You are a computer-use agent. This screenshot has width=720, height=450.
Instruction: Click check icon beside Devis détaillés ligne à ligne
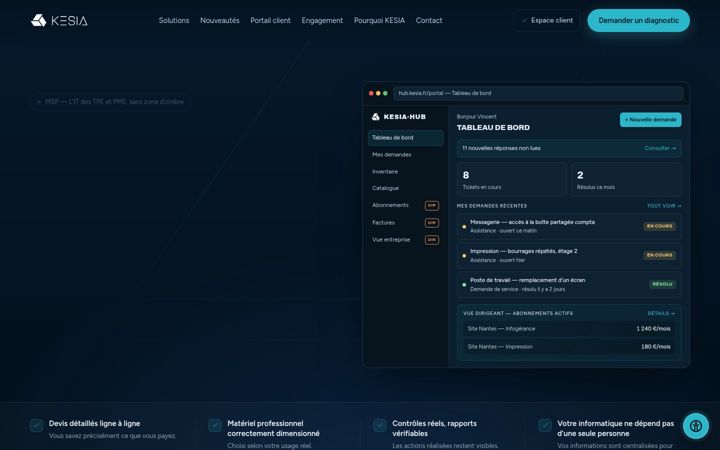tap(36, 425)
